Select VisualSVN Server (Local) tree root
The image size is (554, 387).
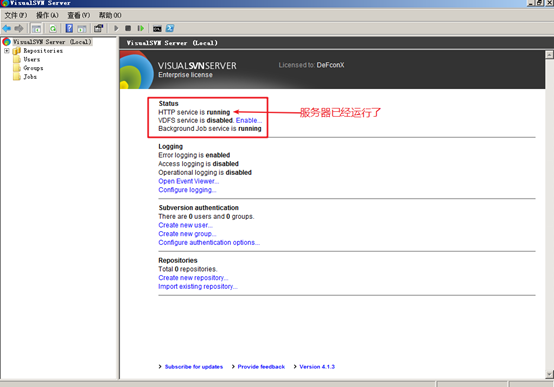52,42
